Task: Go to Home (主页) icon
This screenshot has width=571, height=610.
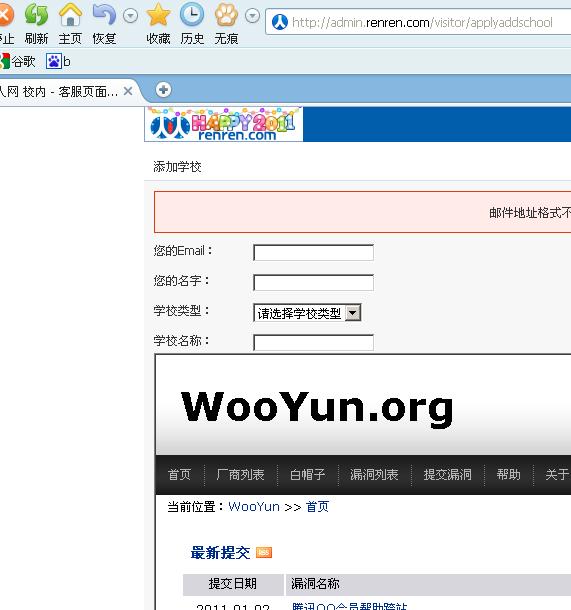Action: coord(70,15)
